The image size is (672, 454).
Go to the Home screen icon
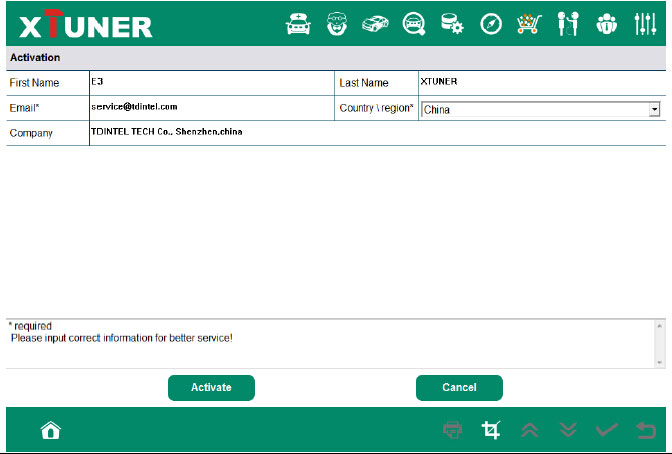coord(51,430)
